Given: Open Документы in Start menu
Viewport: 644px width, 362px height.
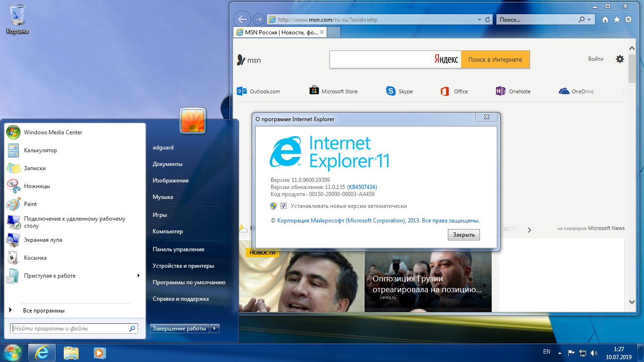Looking at the screenshot, I should point(167,164).
